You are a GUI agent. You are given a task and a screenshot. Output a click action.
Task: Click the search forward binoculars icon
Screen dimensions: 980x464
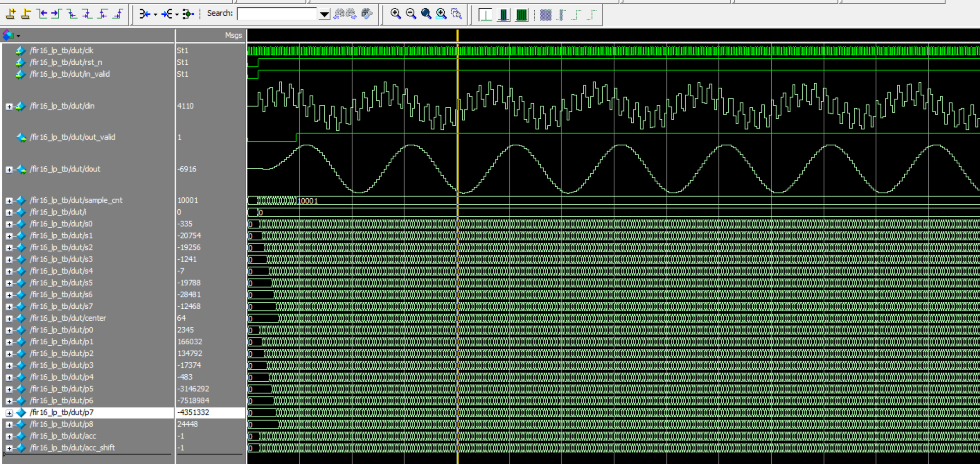[x=351, y=14]
